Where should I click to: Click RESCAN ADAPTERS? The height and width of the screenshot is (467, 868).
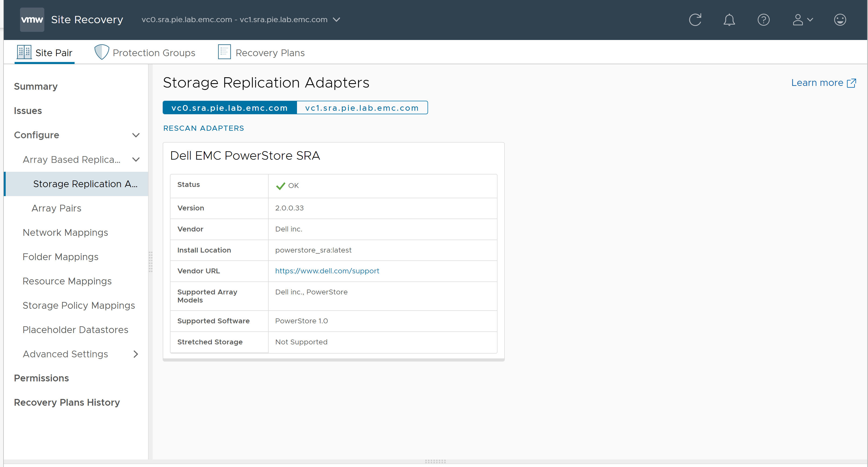tap(203, 128)
